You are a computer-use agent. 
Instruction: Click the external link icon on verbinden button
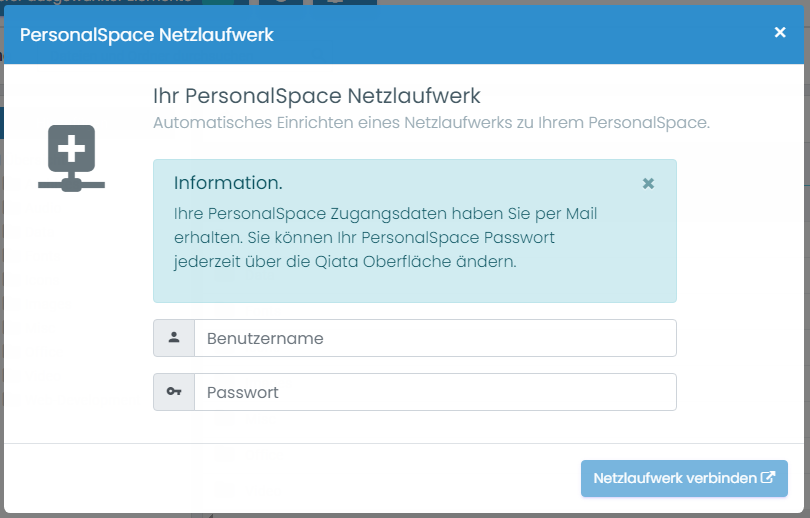tap(768, 477)
